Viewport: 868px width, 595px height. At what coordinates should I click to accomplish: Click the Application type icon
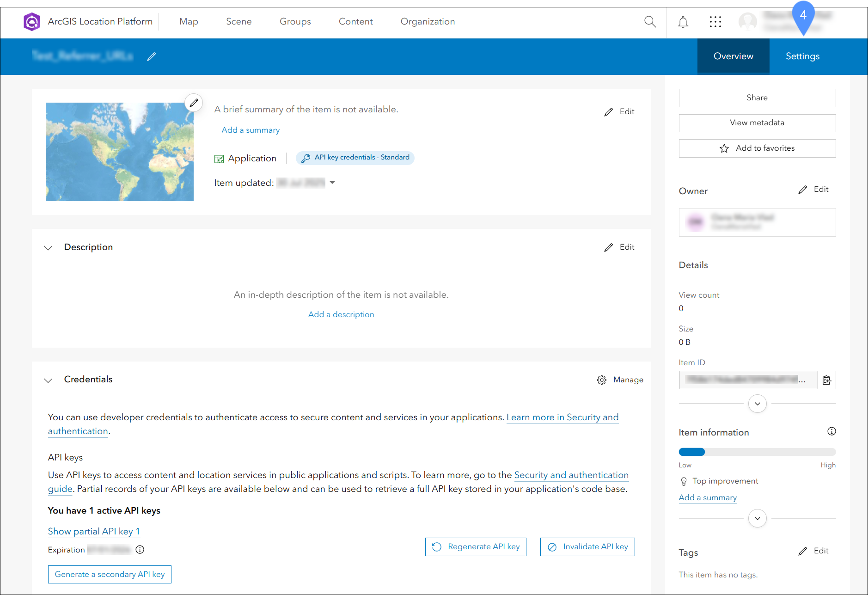[x=219, y=159]
